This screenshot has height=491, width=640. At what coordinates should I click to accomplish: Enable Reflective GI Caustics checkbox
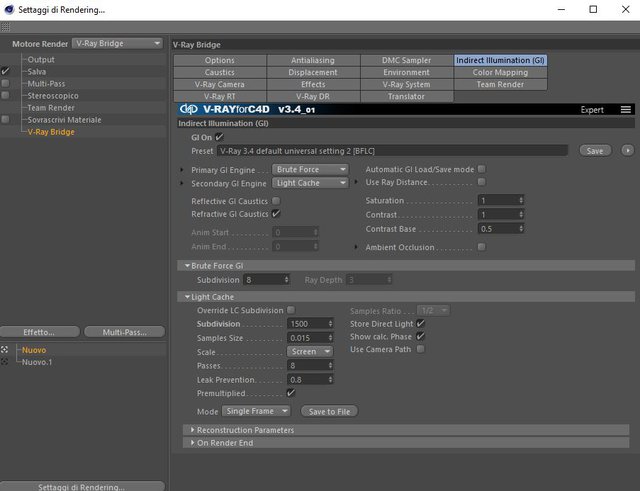point(276,201)
